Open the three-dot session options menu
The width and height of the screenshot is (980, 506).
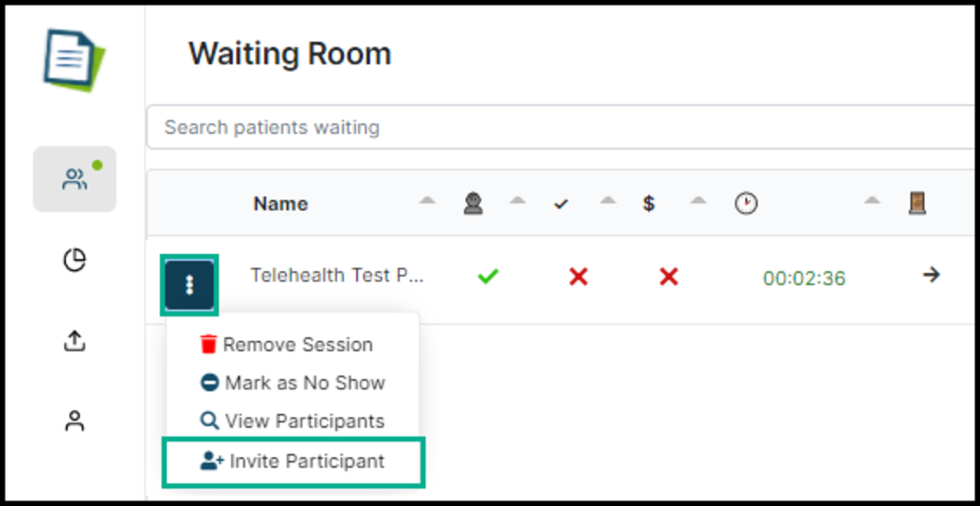click(x=190, y=284)
